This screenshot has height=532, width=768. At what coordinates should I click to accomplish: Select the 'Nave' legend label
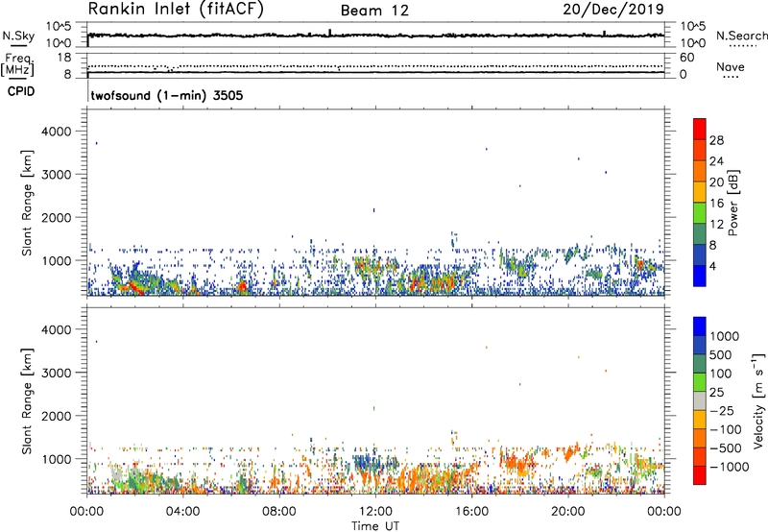730,67
